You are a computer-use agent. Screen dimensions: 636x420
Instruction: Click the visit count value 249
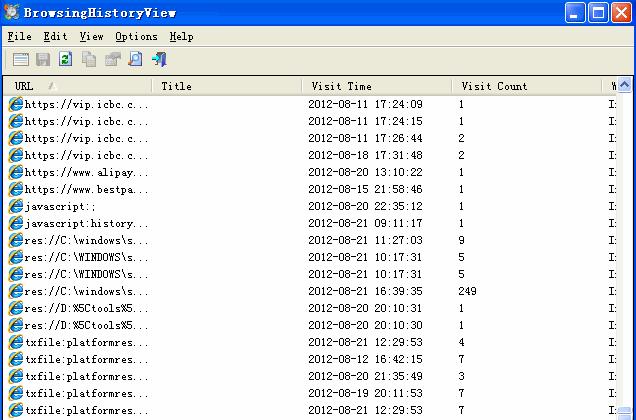click(467, 291)
